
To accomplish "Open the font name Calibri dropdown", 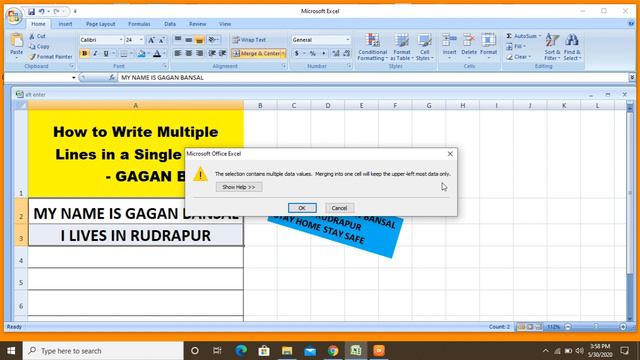I will click(x=121, y=40).
